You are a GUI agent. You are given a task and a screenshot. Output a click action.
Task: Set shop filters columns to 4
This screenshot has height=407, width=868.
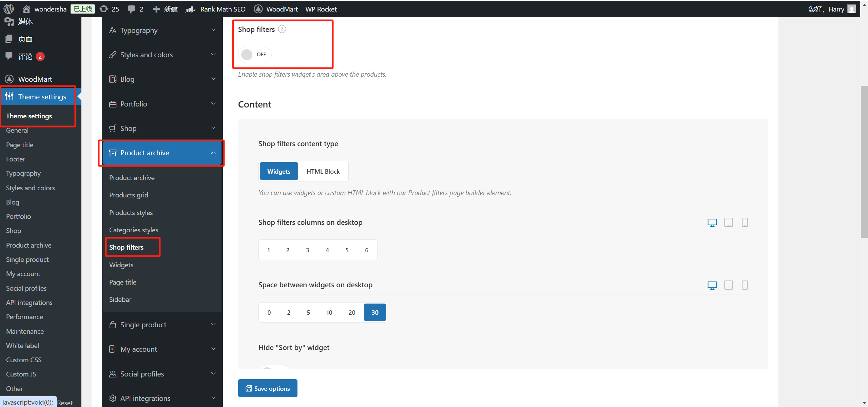pos(327,250)
